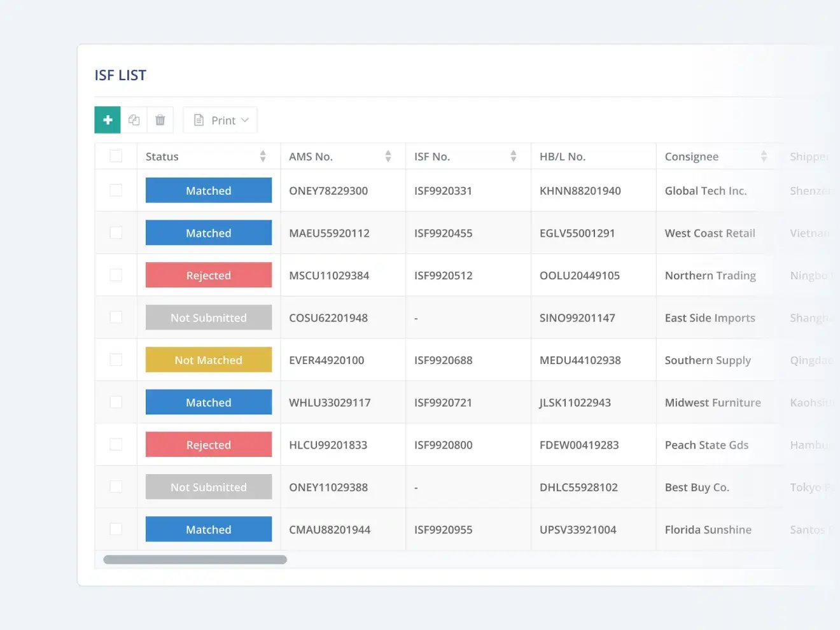
Task: Click Not Submitted badge for COSU62201948
Action: [209, 318]
